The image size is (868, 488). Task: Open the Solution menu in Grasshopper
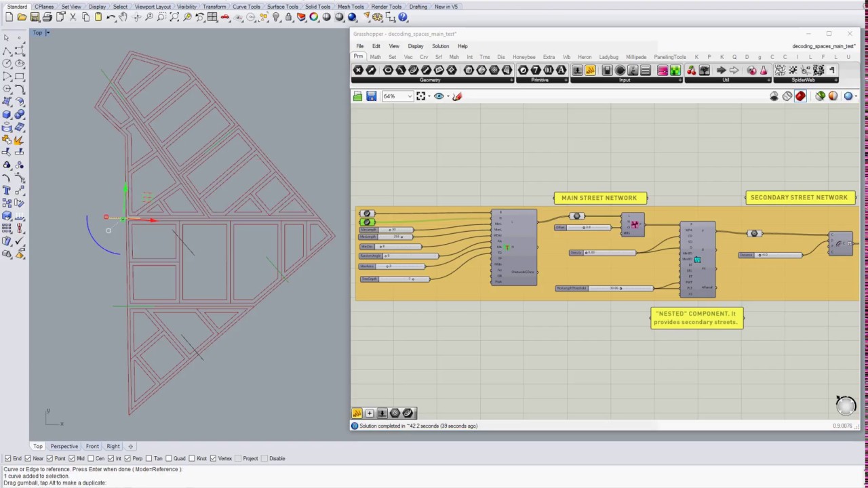[x=440, y=46]
